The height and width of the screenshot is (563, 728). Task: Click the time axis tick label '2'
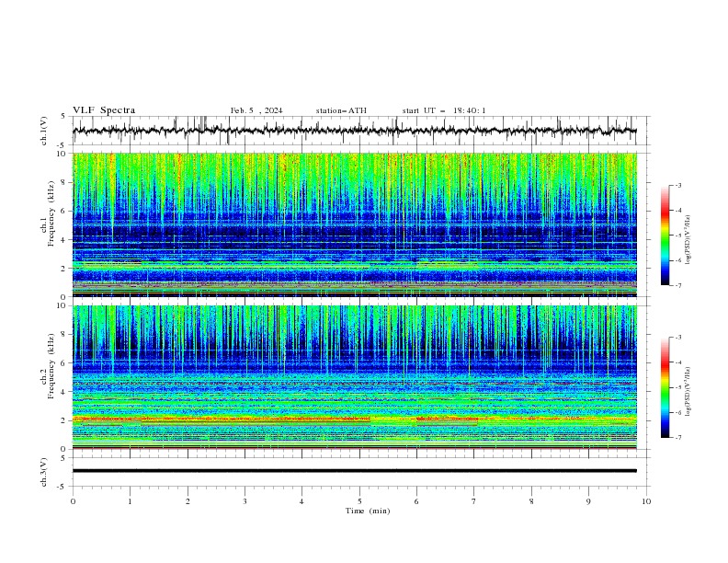click(x=188, y=501)
